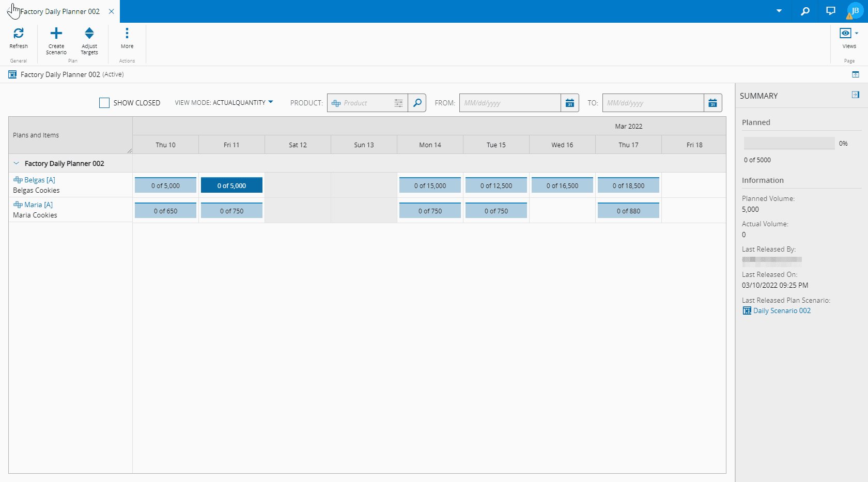Click the product search magnifier button

coord(417,103)
